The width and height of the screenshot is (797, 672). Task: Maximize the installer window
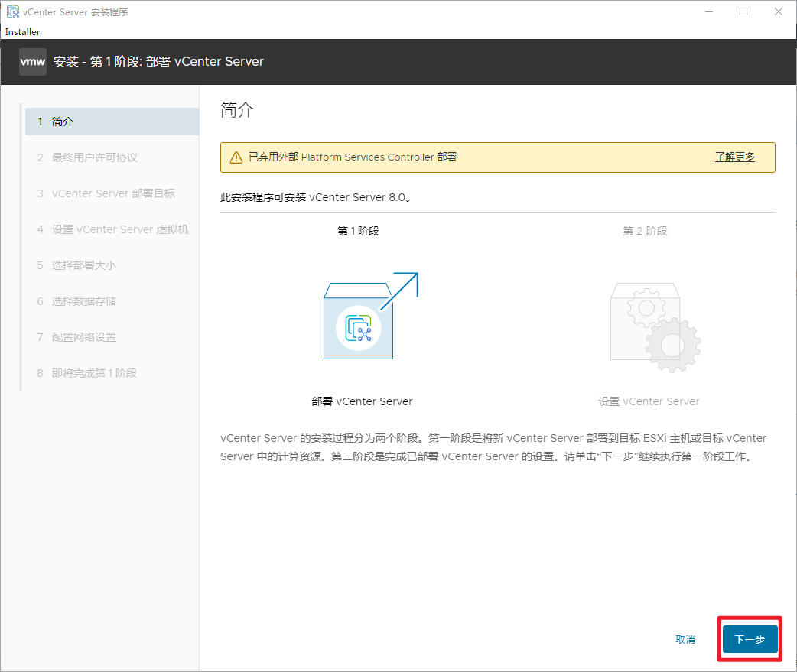743,11
